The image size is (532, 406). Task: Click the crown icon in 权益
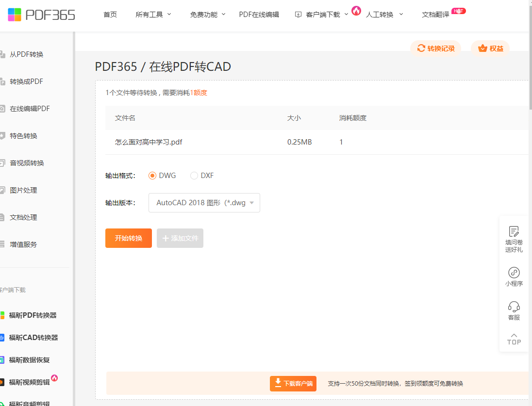coord(482,48)
